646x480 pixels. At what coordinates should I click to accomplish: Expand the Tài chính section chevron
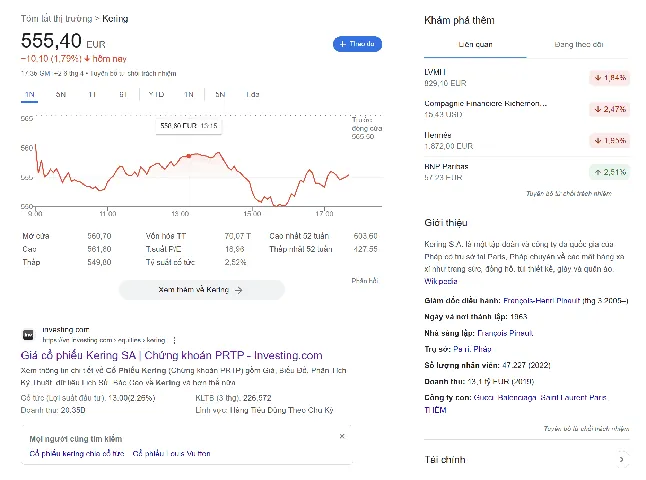pos(622,459)
